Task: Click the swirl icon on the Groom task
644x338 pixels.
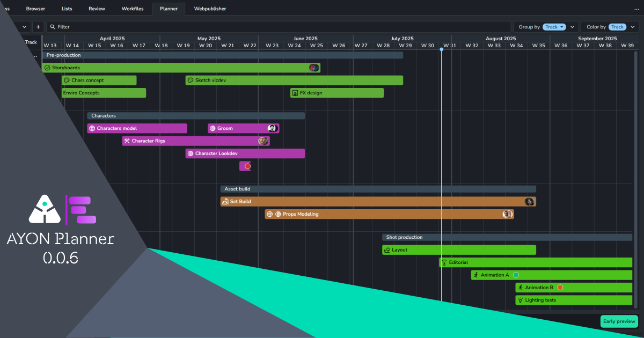Action: tap(213, 129)
